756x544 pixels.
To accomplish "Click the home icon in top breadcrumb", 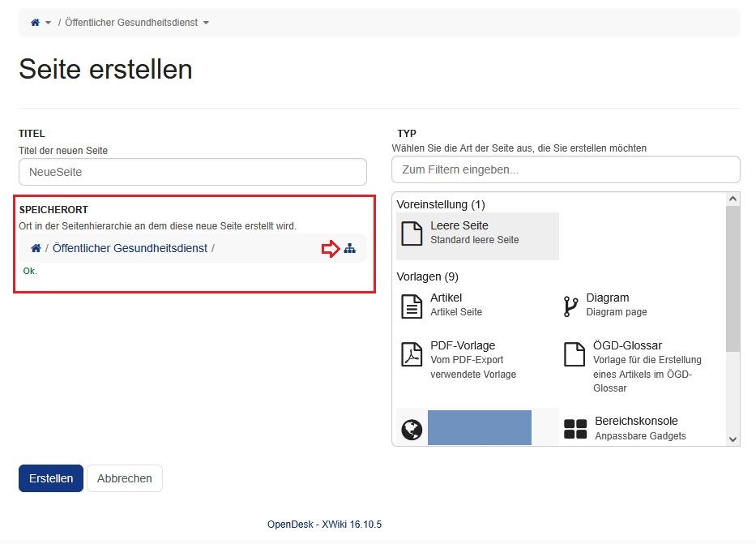I will [35, 23].
